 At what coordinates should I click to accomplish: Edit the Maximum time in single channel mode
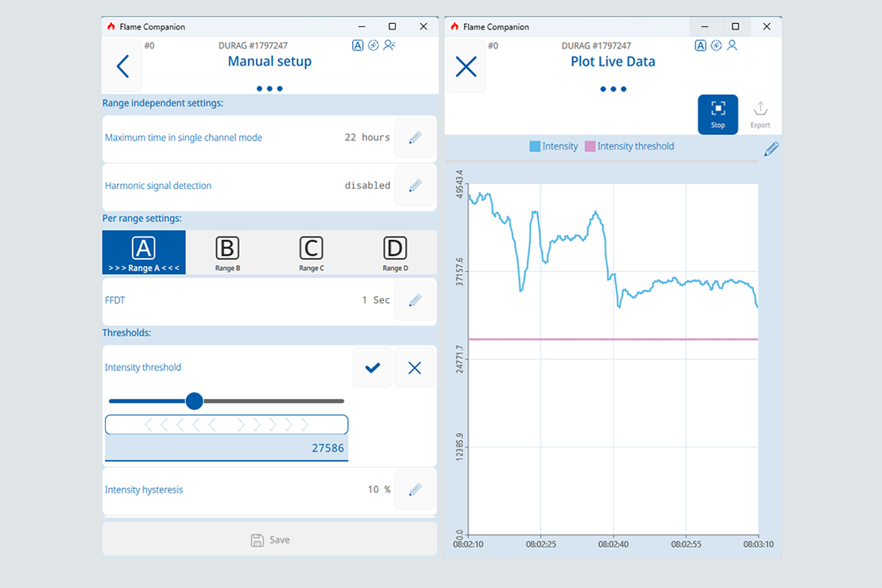pos(414,137)
